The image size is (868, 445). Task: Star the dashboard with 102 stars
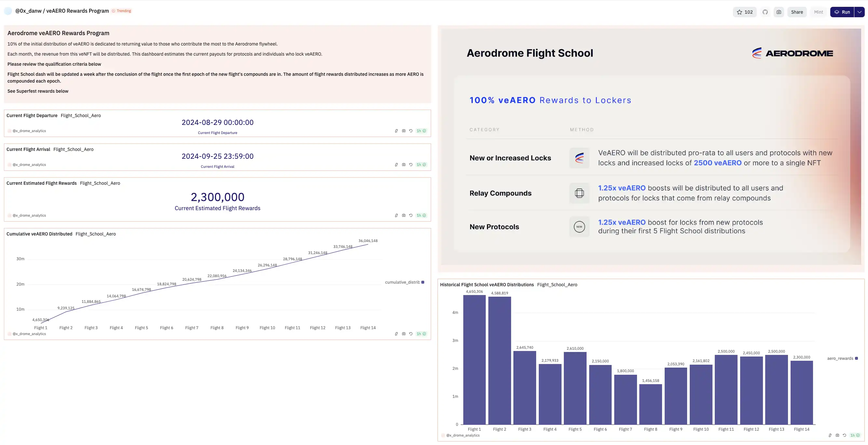[744, 12]
